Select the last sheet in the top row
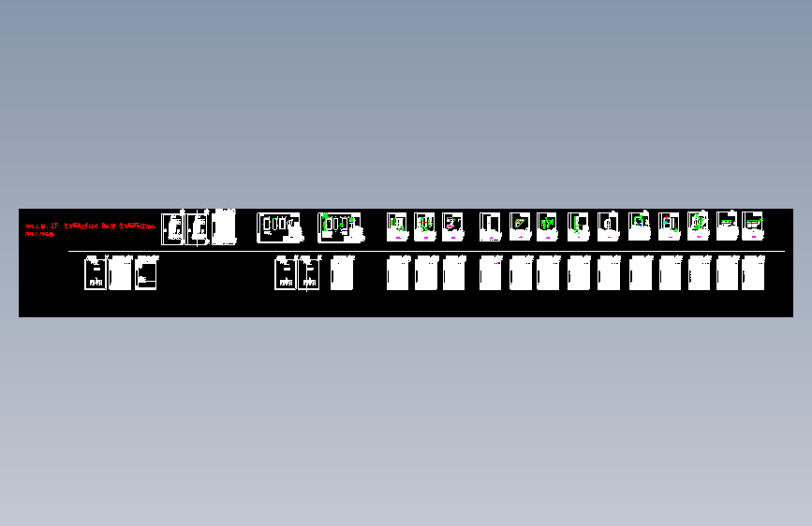The width and height of the screenshot is (812, 526). 753,226
